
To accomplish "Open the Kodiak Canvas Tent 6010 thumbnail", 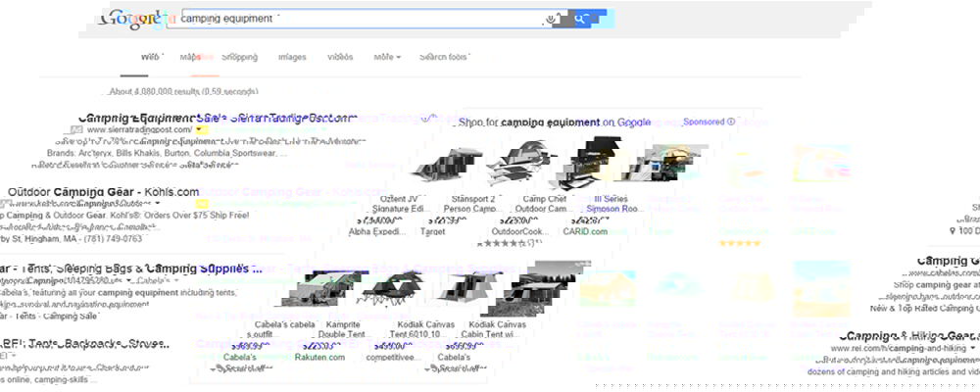I will (x=462, y=286).
